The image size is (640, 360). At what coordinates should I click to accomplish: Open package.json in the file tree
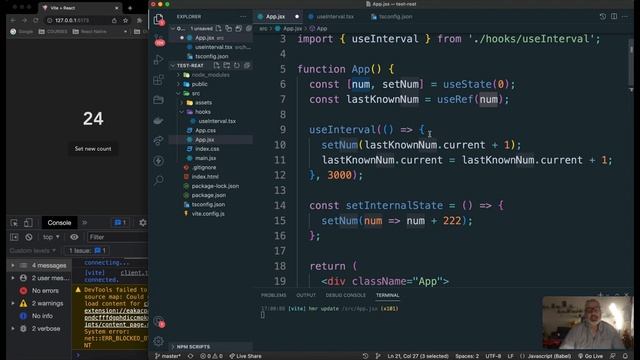click(209, 195)
